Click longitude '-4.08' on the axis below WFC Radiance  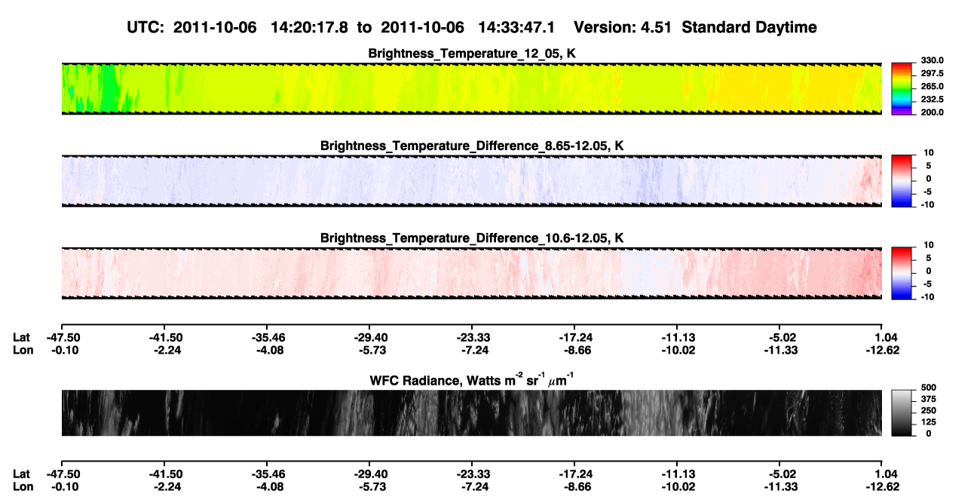coord(269,486)
